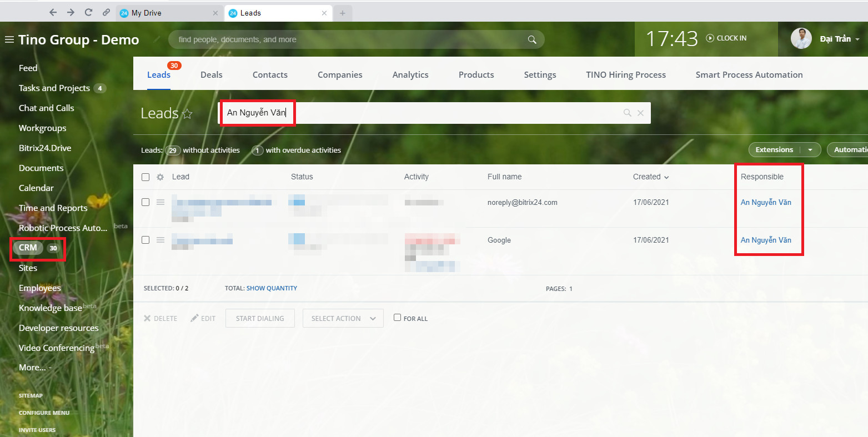Click the leads filter search magnifier
This screenshot has height=437, width=868.
[628, 113]
